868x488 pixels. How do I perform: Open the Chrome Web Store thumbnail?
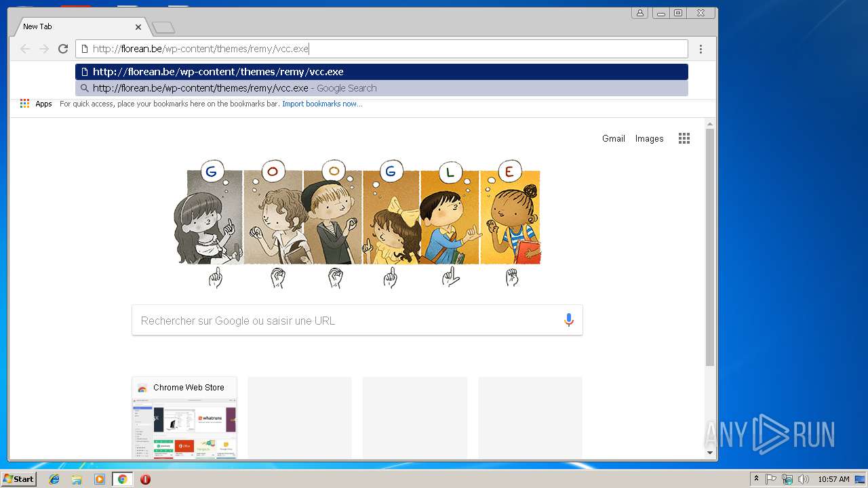184,418
